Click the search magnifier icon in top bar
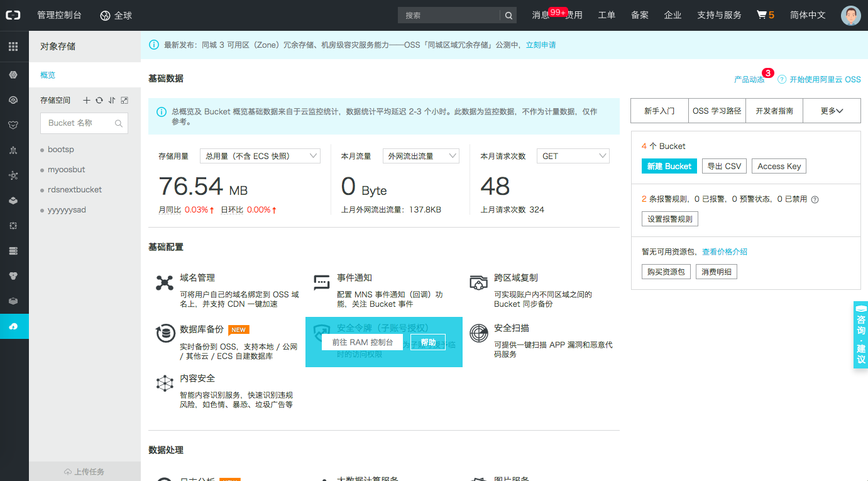The width and height of the screenshot is (868, 481). click(x=508, y=15)
